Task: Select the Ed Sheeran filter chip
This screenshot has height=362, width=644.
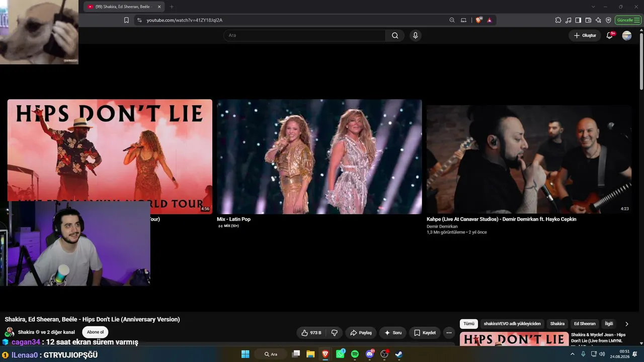Action: (x=585, y=324)
